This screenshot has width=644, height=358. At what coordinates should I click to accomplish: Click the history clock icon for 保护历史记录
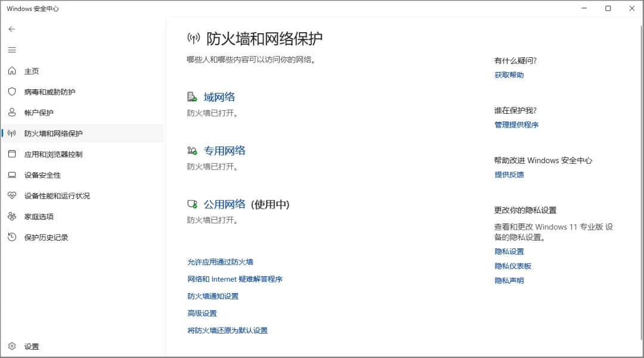click(12, 237)
